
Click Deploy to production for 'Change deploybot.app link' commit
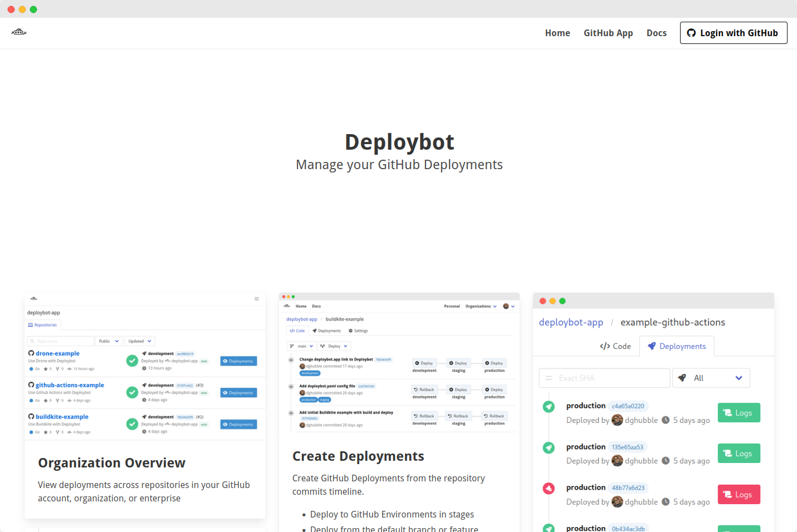pos(494,363)
